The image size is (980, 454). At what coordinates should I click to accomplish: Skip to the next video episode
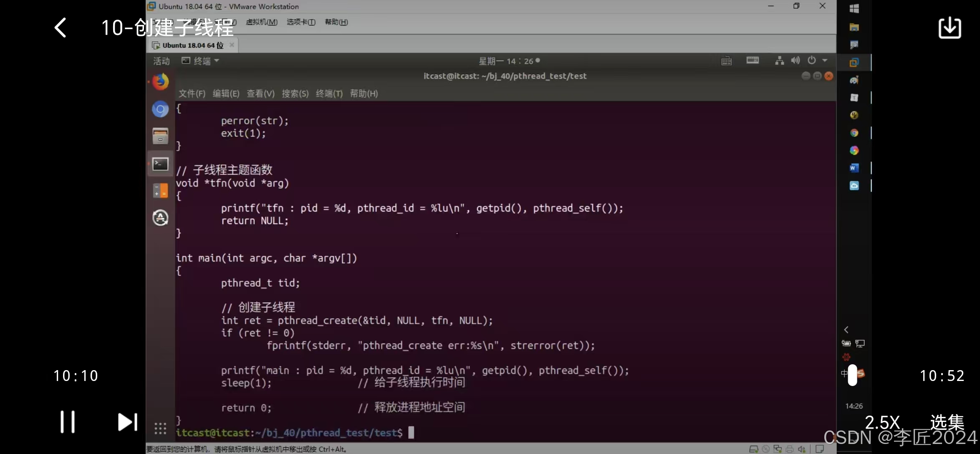(x=127, y=422)
